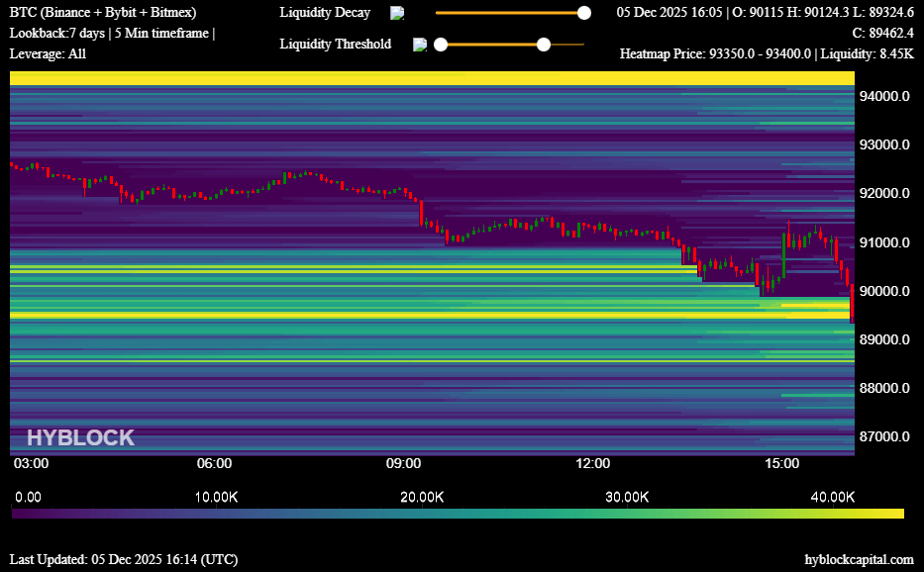Click the Liquidity Decay info icon
Screen dimensions: 924x572
pyautogui.click(x=397, y=13)
